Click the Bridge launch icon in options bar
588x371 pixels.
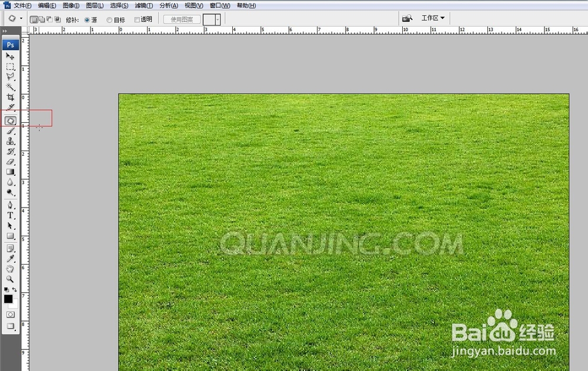click(x=407, y=18)
